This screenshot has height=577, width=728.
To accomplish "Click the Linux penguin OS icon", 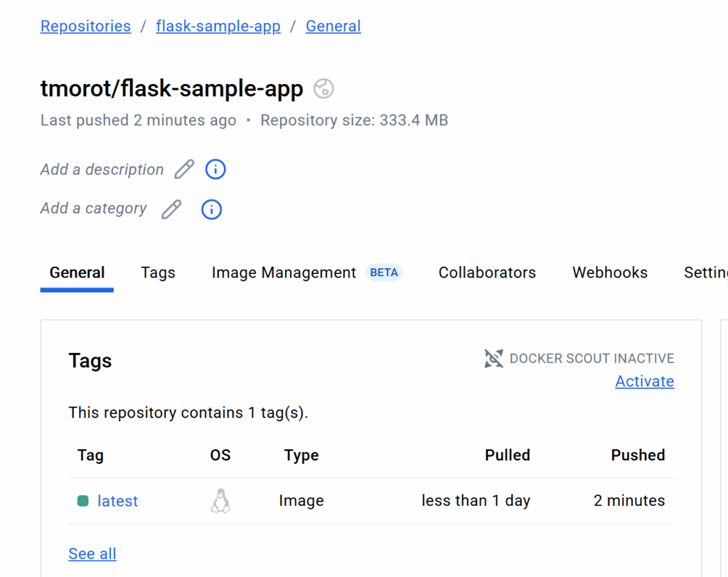I will 220,501.
